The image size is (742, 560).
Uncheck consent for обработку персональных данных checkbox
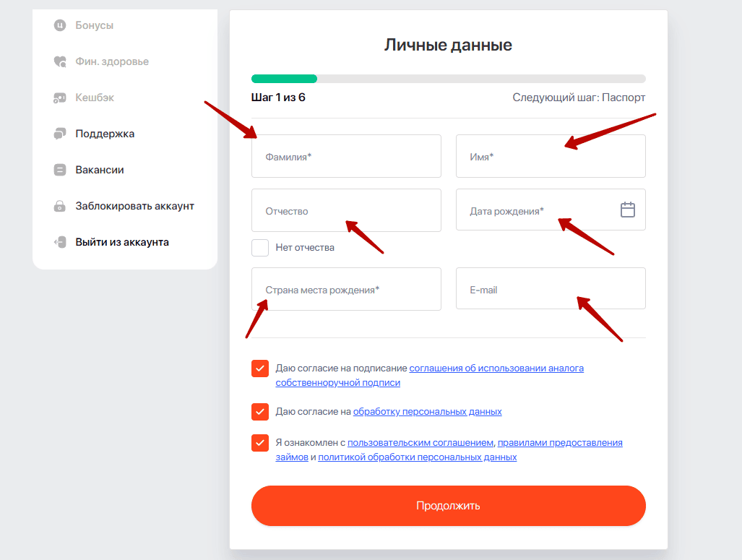pos(260,412)
